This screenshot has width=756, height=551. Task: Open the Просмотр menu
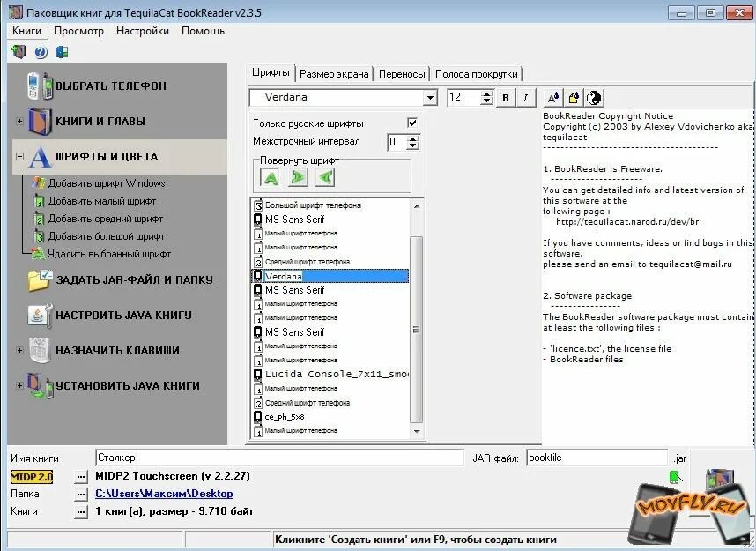pyautogui.click(x=78, y=31)
